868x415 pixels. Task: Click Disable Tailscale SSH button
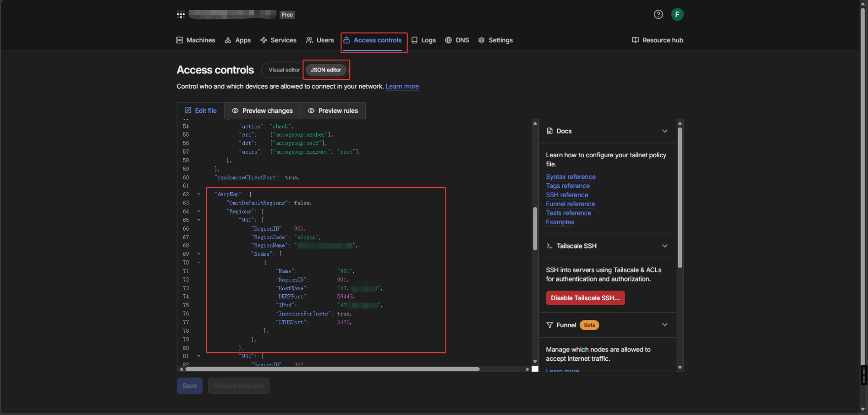[585, 298]
